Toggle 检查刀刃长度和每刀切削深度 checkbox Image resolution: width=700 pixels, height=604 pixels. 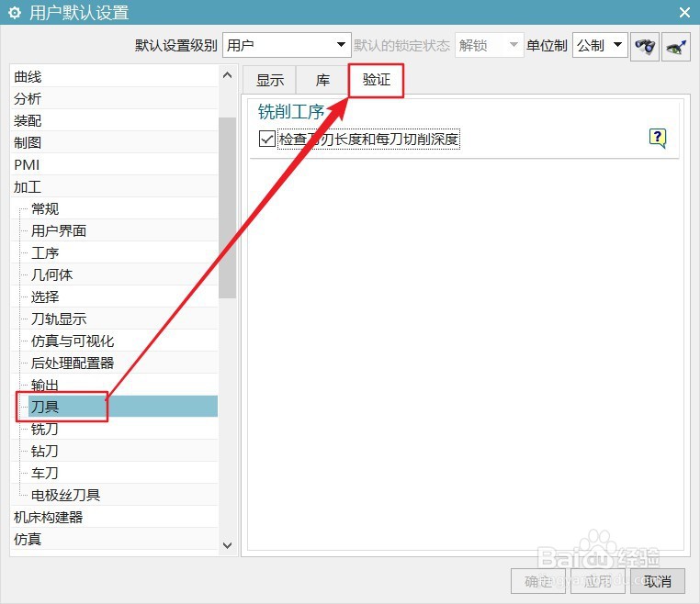click(x=267, y=139)
